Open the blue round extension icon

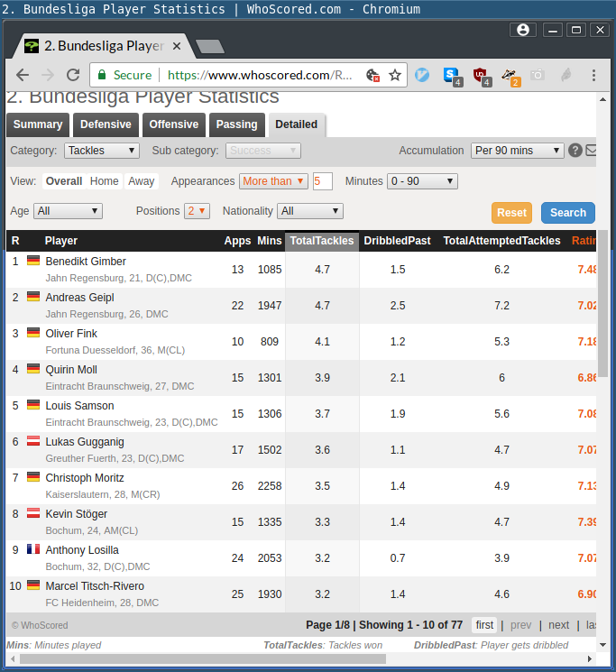[x=422, y=75]
